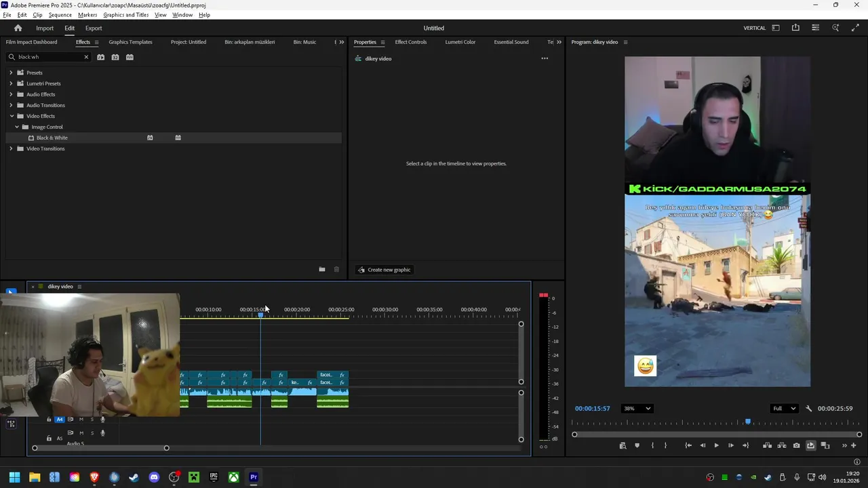Click the timeline playhead marker
The height and width of the screenshot is (488, 868).
(260, 314)
